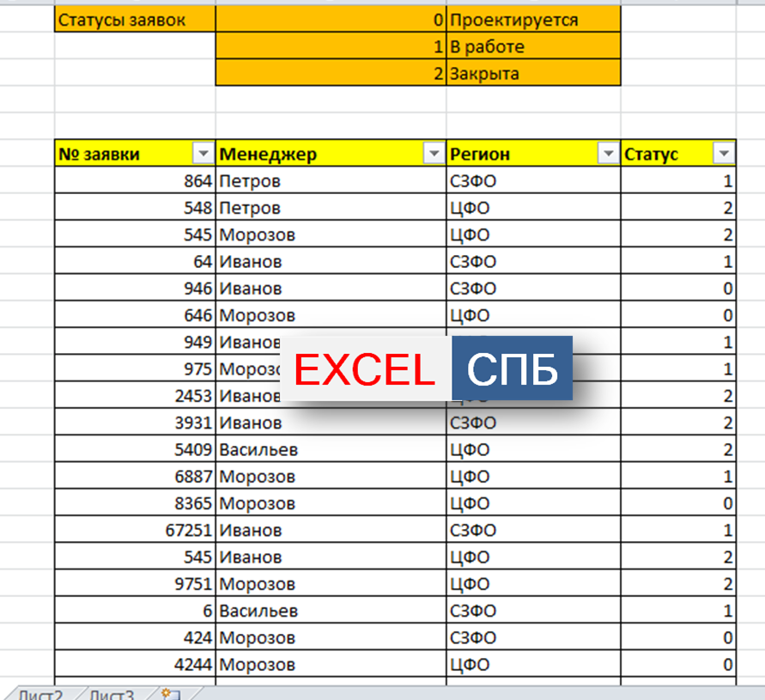765x700 pixels.
Task: Select the Васильев cell beside number 6
Action: tap(331, 611)
